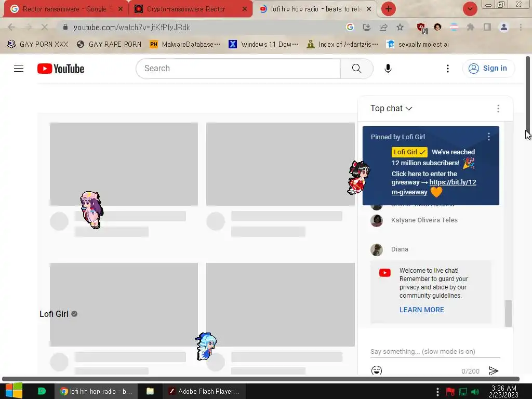Stop loading the page
Screen dimensions: 532x399
45,27
